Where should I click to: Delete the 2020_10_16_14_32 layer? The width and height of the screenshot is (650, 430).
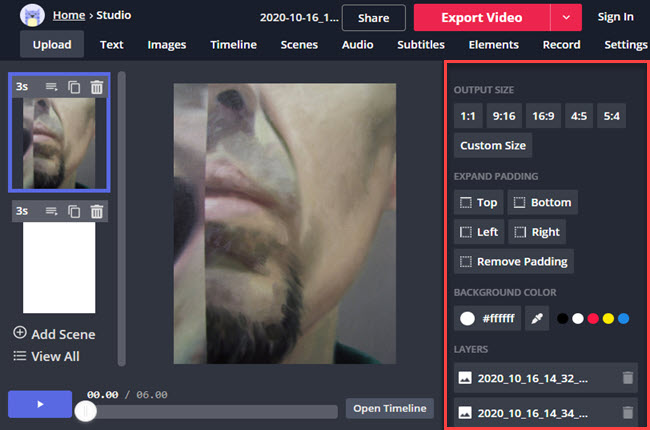[x=628, y=378]
